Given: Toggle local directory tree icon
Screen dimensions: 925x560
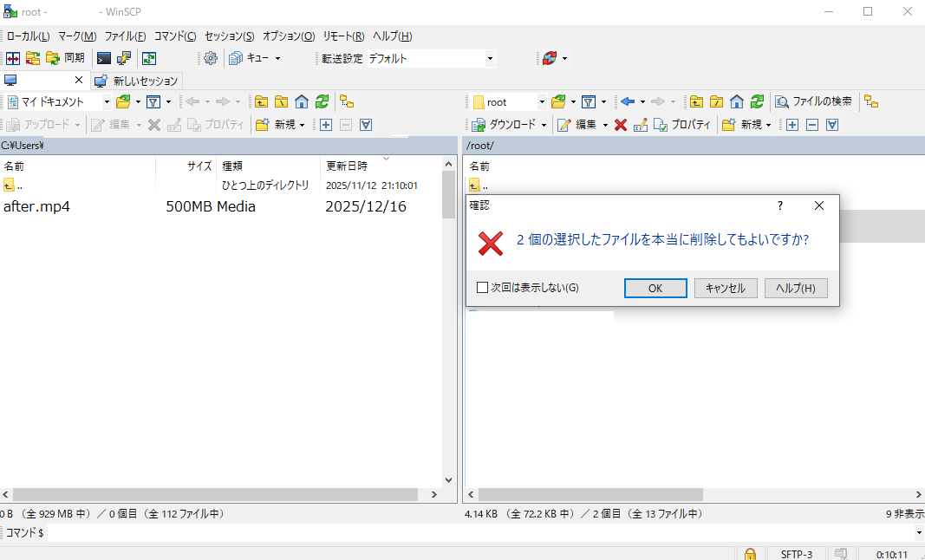Looking at the screenshot, I should [x=347, y=102].
